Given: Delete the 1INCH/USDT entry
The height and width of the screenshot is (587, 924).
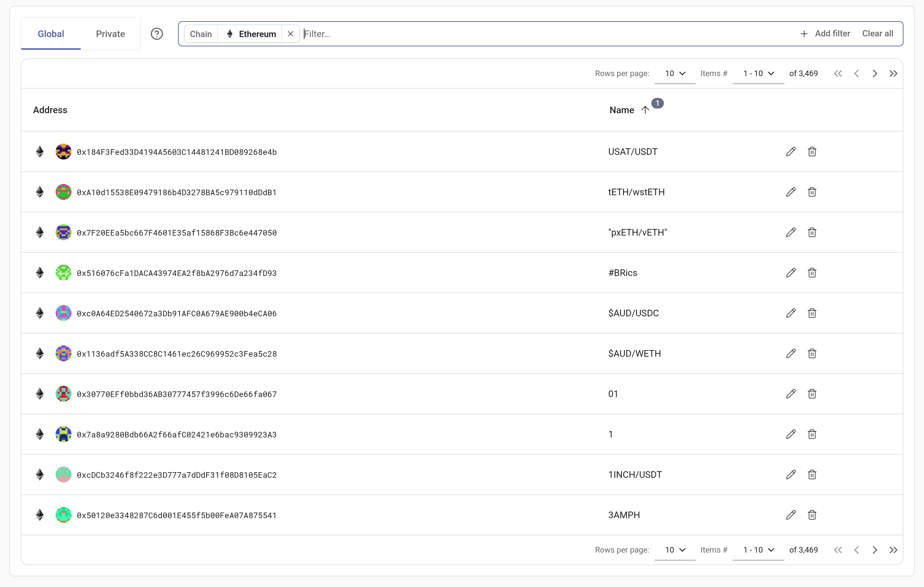Looking at the screenshot, I should click(812, 474).
